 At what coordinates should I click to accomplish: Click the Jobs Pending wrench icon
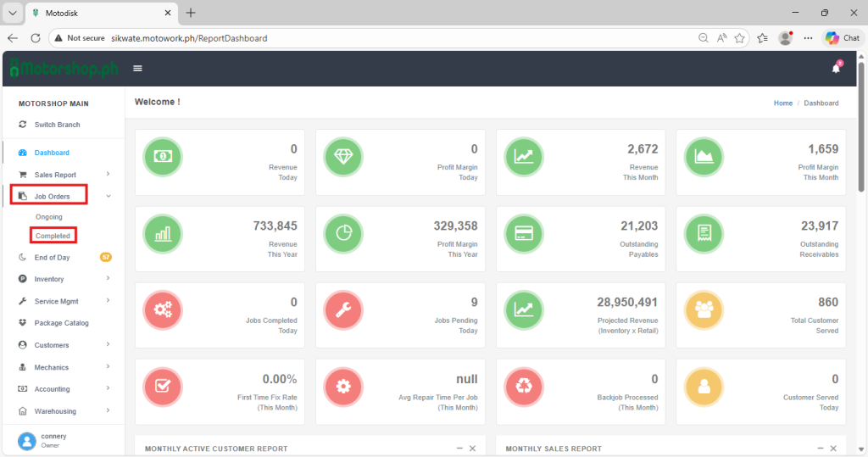coord(342,310)
